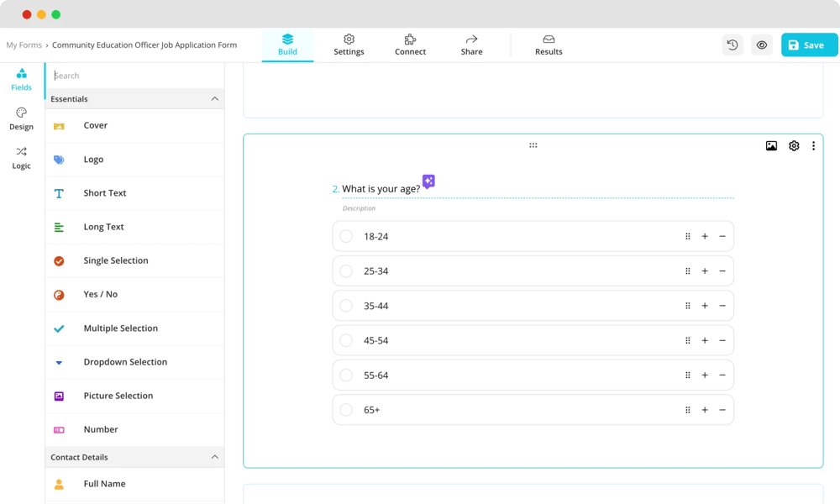Switch to the Connect tab
Viewport: 840px width, 504px height.
[x=410, y=45]
